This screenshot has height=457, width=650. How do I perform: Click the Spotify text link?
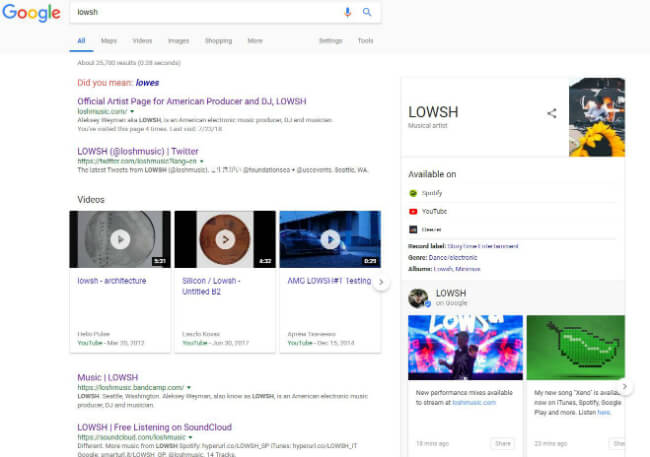point(432,193)
